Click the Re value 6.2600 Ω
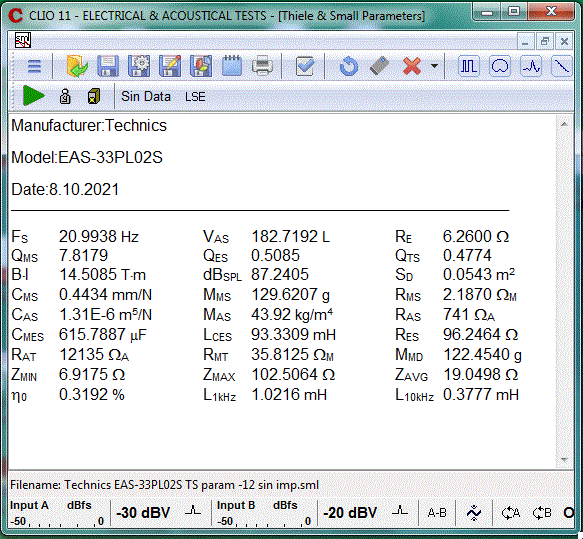The height and width of the screenshot is (539, 583). tap(476, 237)
